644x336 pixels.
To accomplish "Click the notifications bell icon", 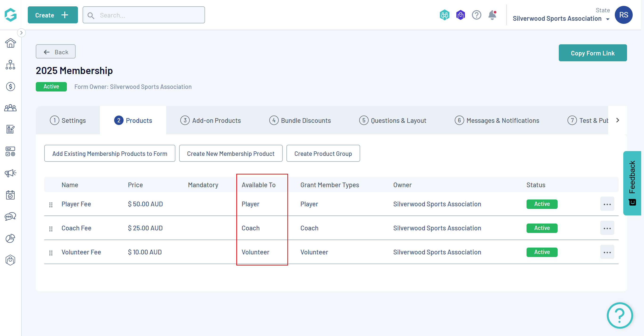I will pyautogui.click(x=492, y=15).
